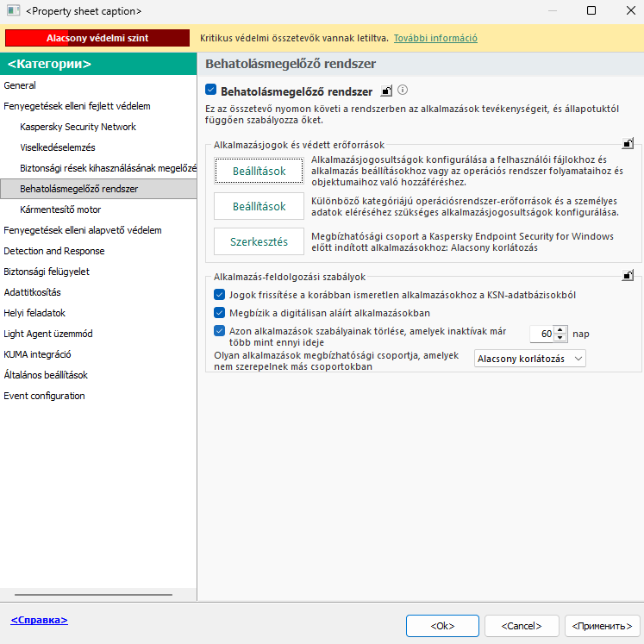Open Event configuration category
The image size is (644, 644).
coord(44,396)
